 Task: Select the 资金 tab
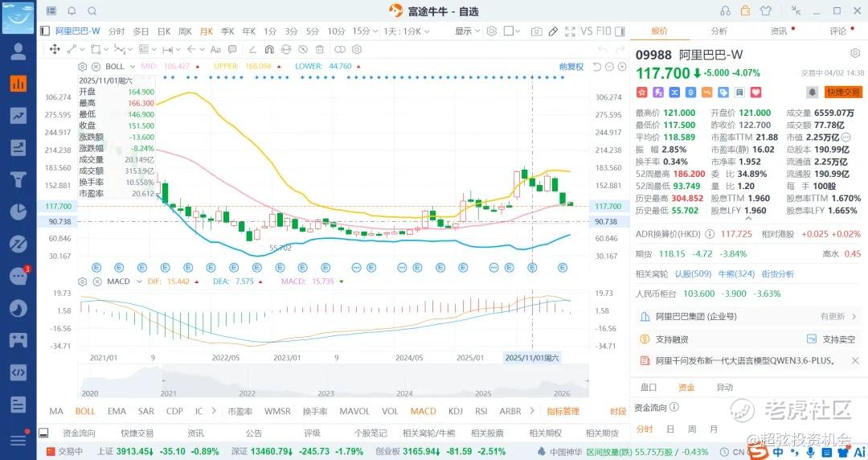tap(686, 388)
